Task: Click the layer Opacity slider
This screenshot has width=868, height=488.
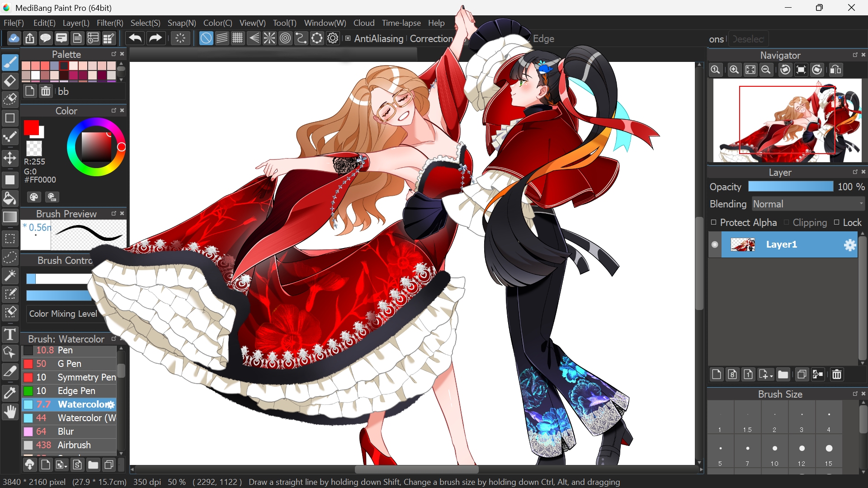Action: [790, 187]
